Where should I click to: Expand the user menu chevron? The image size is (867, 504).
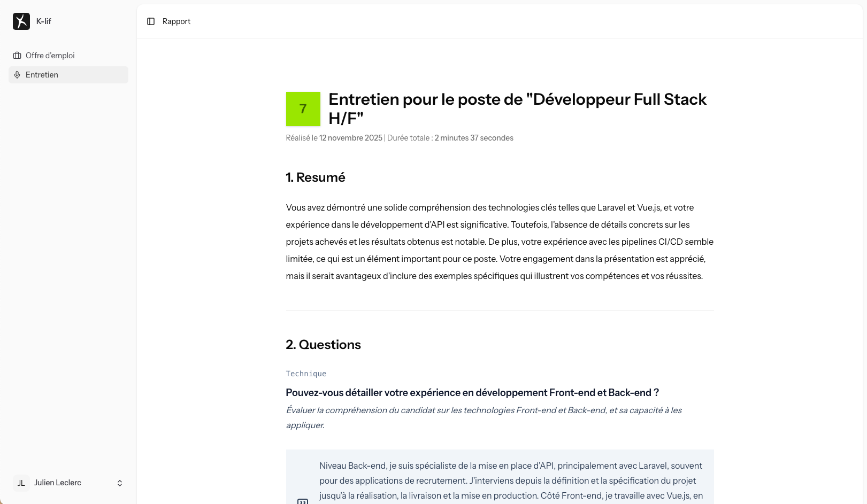point(120,483)
